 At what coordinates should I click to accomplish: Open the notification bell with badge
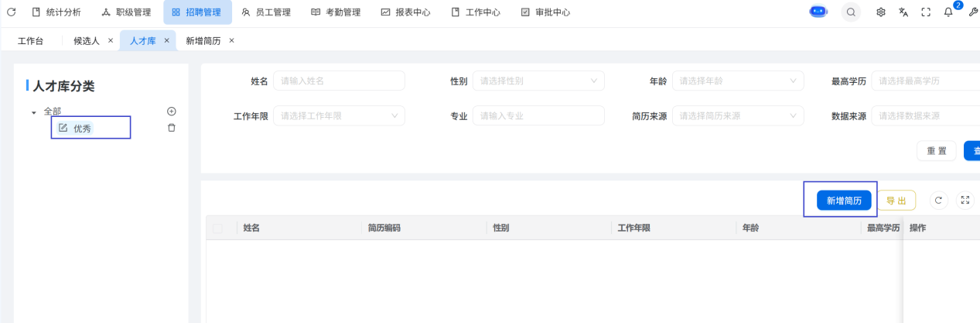(x=948, y=12)
